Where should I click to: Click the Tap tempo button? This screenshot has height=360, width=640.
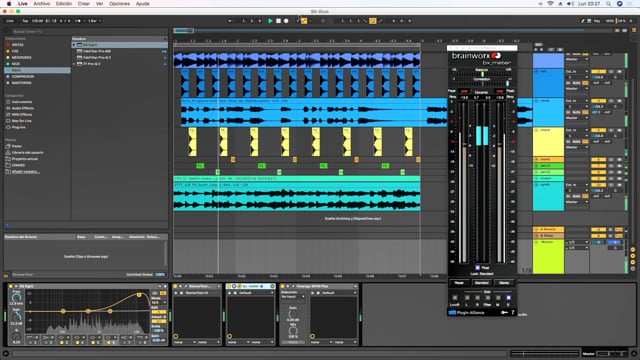point(25,21)
